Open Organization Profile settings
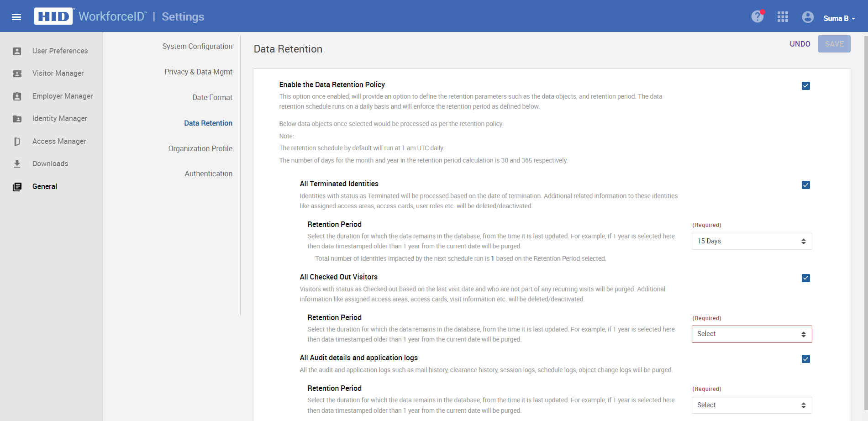868x421 pixels. (200, 148)
